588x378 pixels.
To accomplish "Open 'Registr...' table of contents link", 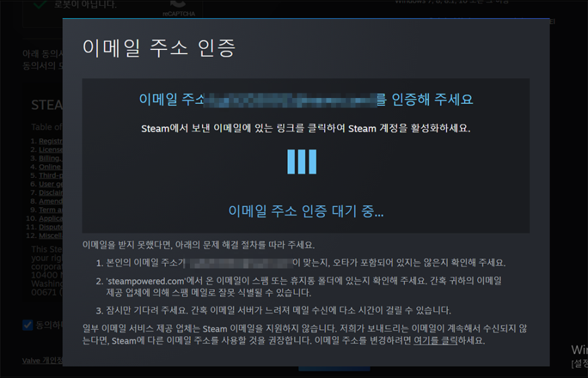I will 51,141.
